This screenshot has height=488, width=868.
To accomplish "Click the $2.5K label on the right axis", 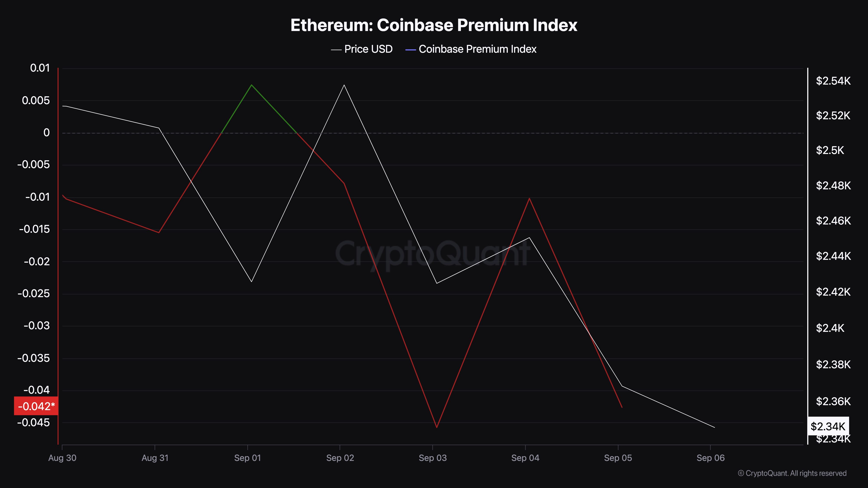I will [x=830, y=150].
